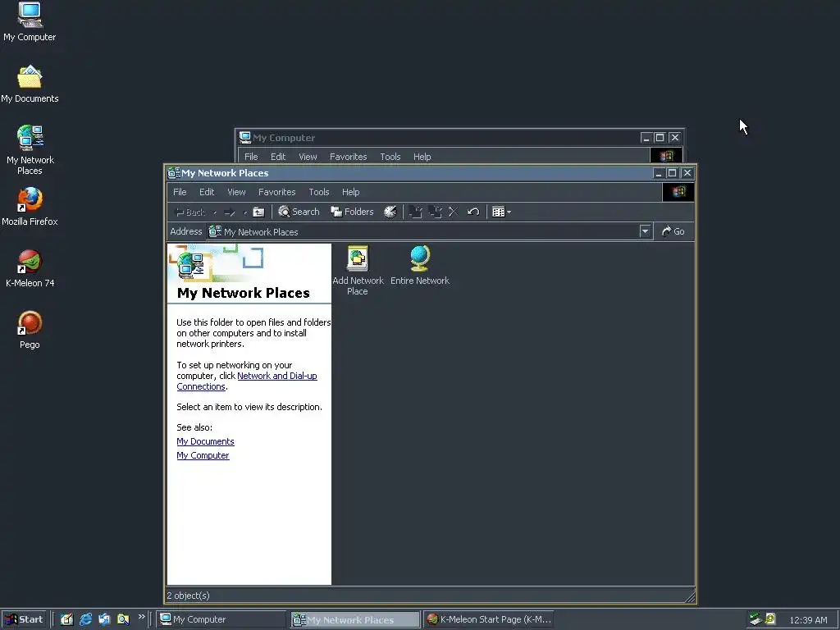Image resolution: width=840 pixels, height=630 pixels.
Task: Click the Back toolbar button
Action: pyautogui.click(x=190, y=212)
